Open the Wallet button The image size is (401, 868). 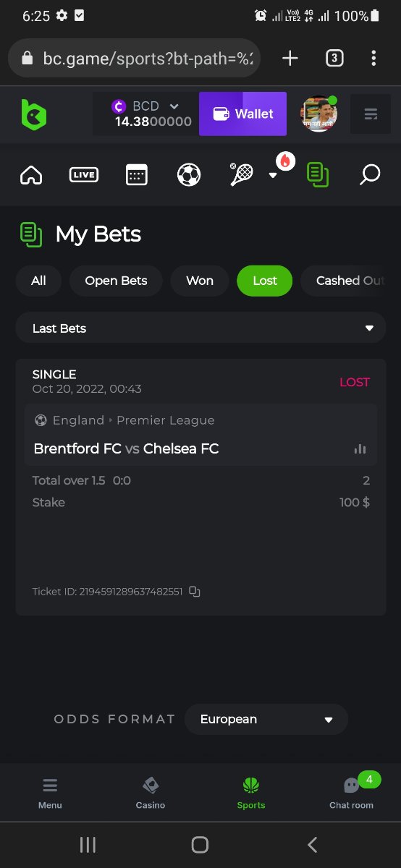pyautogui.click(x=242, y=114)
